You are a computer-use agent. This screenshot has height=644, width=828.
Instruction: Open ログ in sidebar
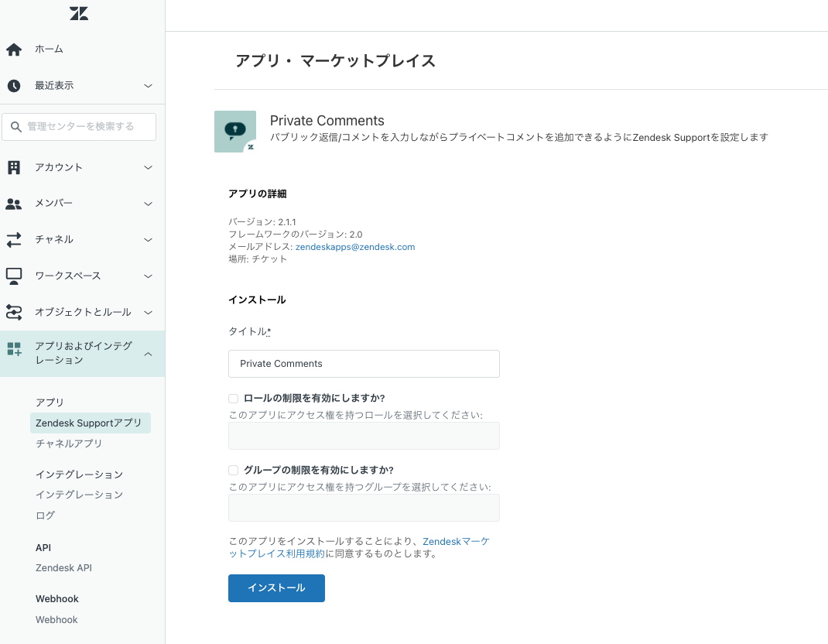click(45, 515)
